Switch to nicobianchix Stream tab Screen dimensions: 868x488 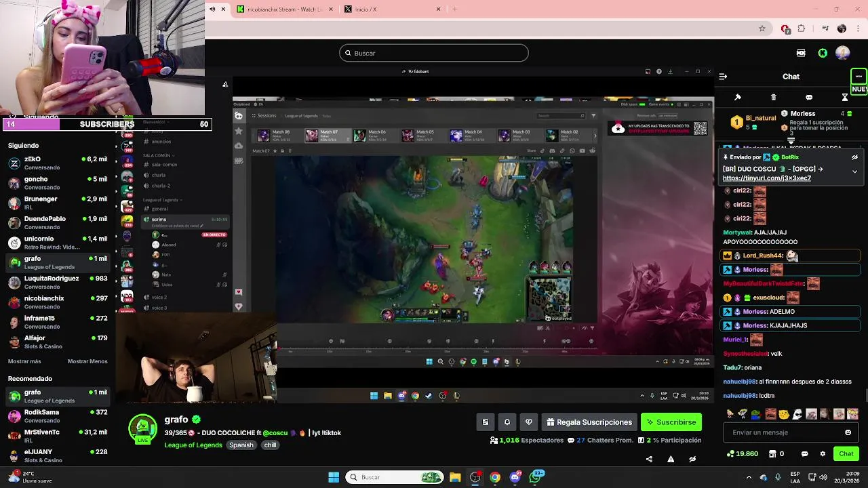pos(285,9)
